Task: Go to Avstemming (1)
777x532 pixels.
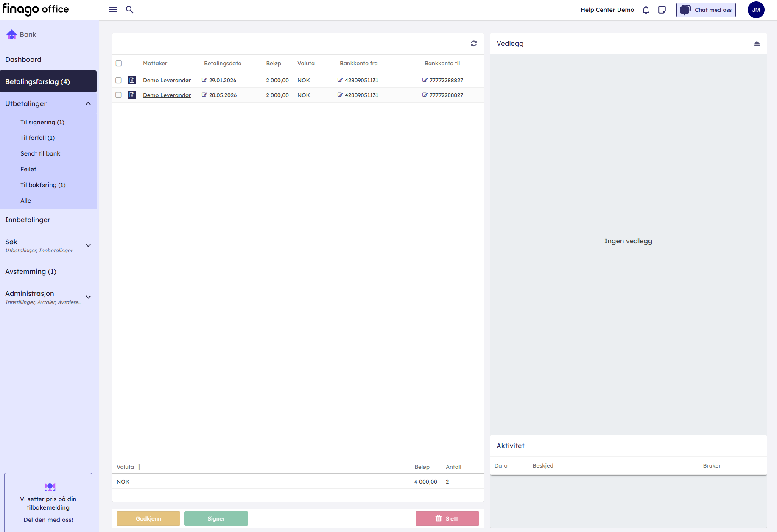Action: click(x=31, y=271)
